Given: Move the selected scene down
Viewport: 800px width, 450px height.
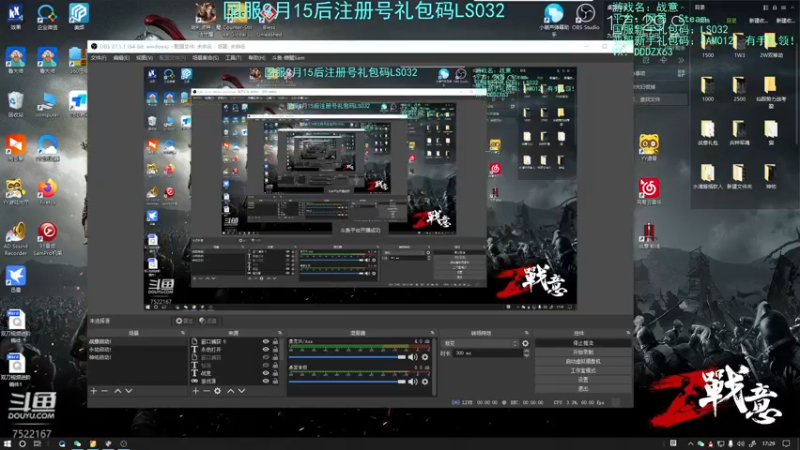Looking at the screenshot, I should coord(129,391).
